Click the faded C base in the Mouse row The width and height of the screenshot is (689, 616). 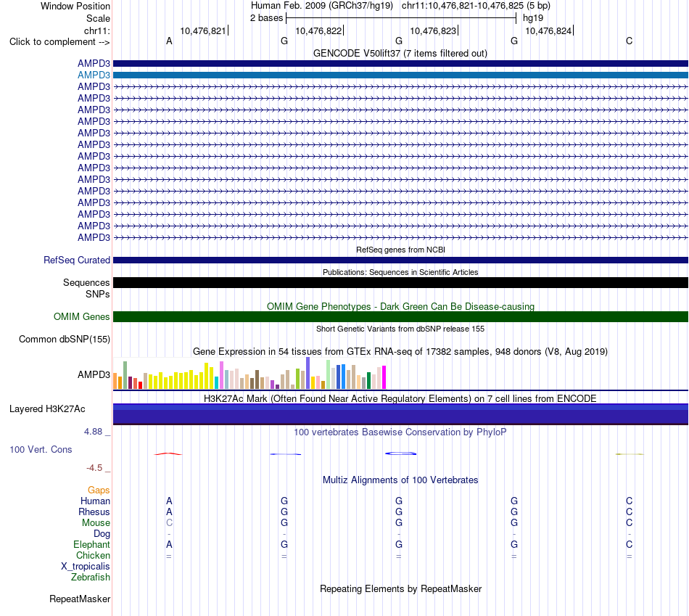click(x=169, y=523)
